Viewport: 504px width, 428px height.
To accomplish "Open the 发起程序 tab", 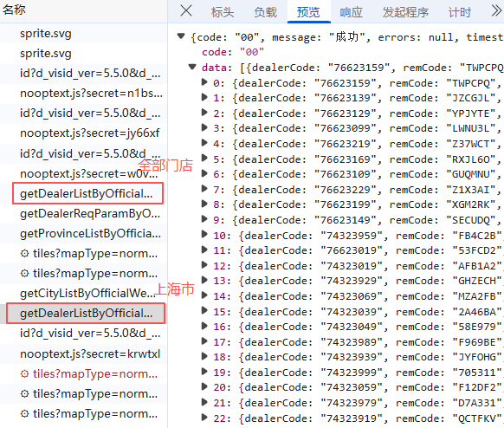I will coord(405,12).
